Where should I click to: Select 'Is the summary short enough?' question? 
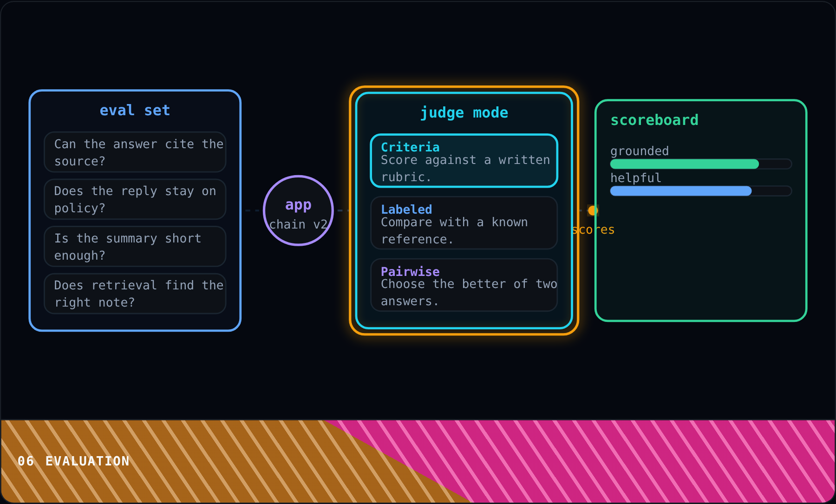pyautogui.click(x=135, y=246)
